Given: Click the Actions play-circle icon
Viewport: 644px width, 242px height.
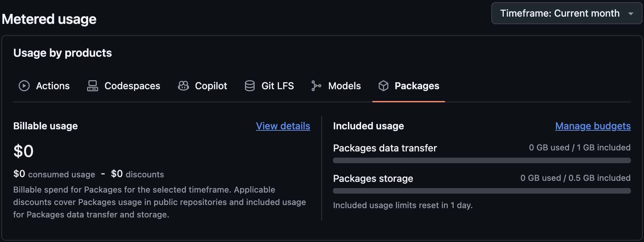Looking at the screenshot, I should (x=24, y=86).
